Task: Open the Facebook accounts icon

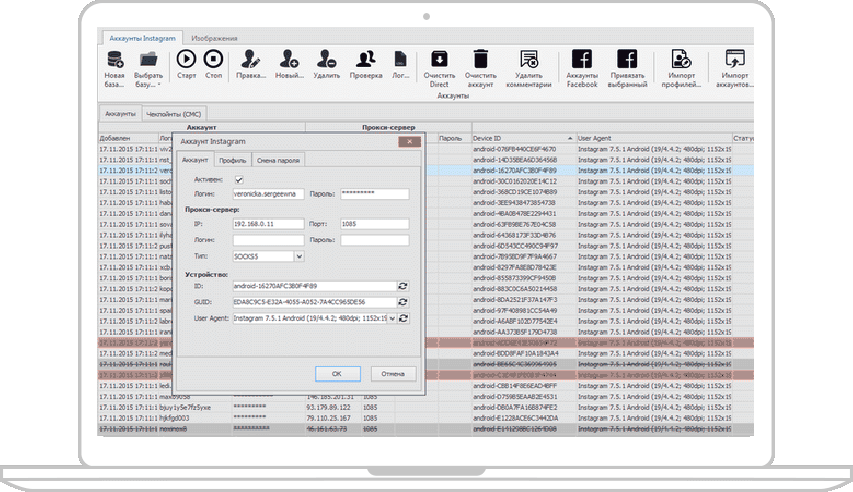Action: point(581,59)
